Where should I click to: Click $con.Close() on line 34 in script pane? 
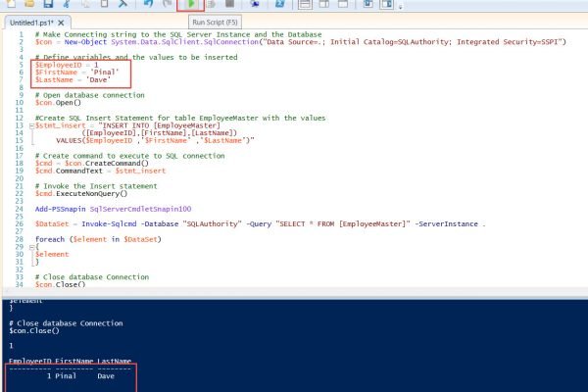coord(61,284)
